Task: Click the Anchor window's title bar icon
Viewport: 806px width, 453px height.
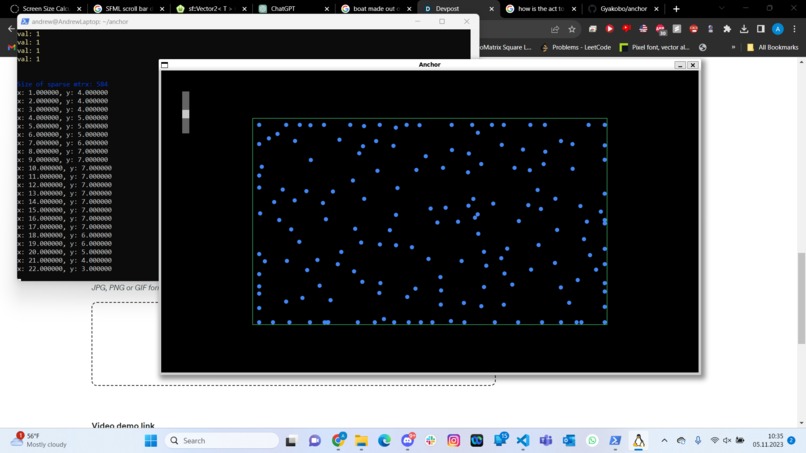Action: coord(164,65)
